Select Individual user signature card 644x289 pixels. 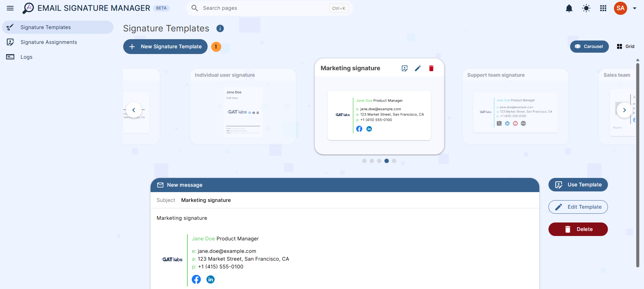(x=243, y=107)
